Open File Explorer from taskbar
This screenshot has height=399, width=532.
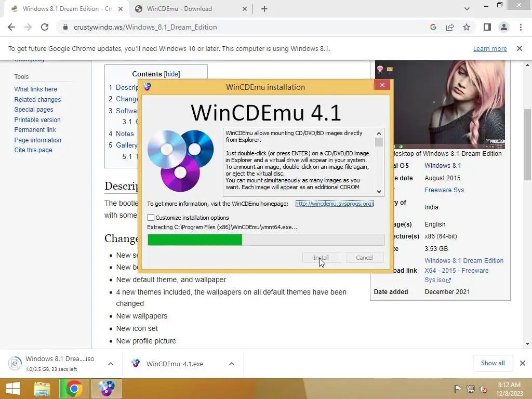[42, 389]
